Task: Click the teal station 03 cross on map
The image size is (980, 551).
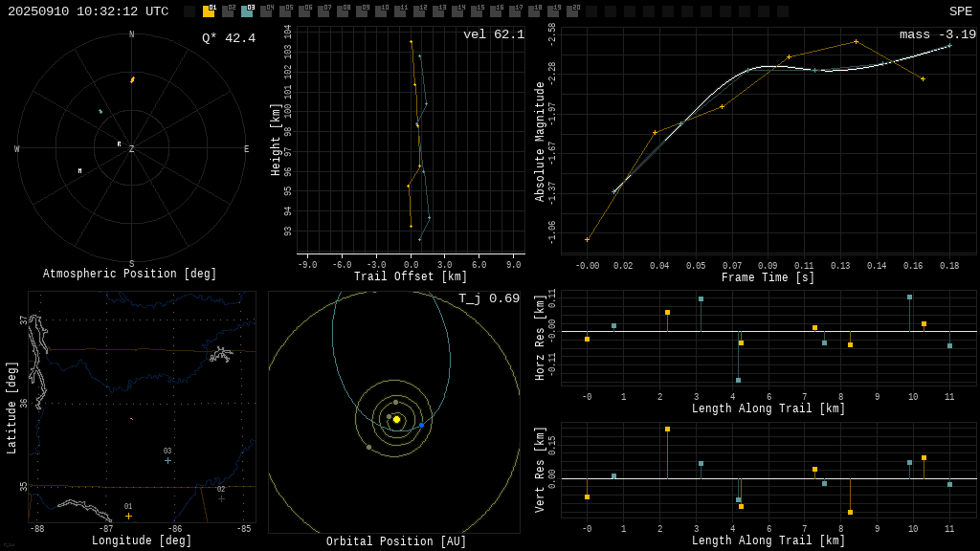Action: click(x=167, y=460)
